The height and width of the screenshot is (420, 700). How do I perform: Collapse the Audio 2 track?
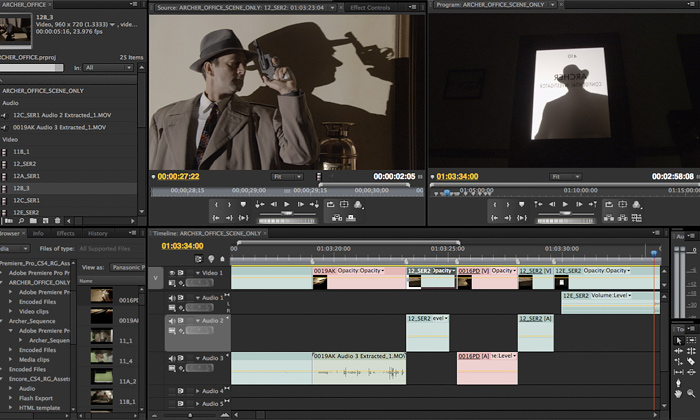click(197, 321)
